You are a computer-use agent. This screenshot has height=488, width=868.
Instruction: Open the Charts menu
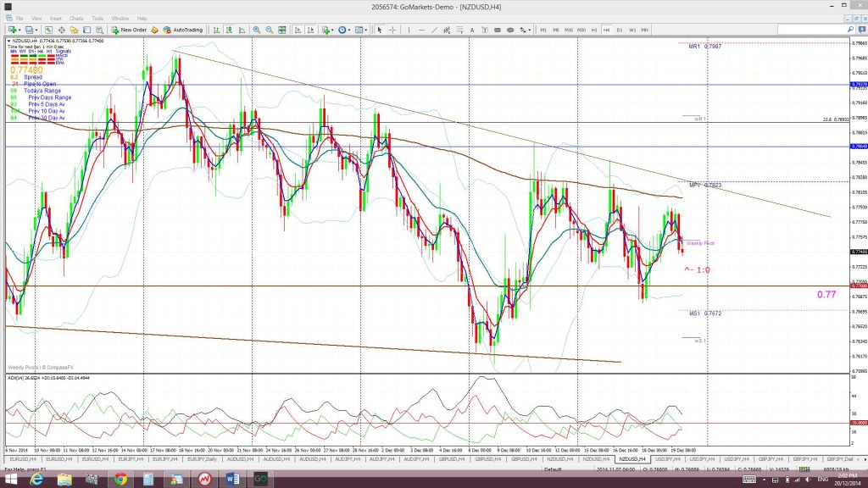point(76,19)
